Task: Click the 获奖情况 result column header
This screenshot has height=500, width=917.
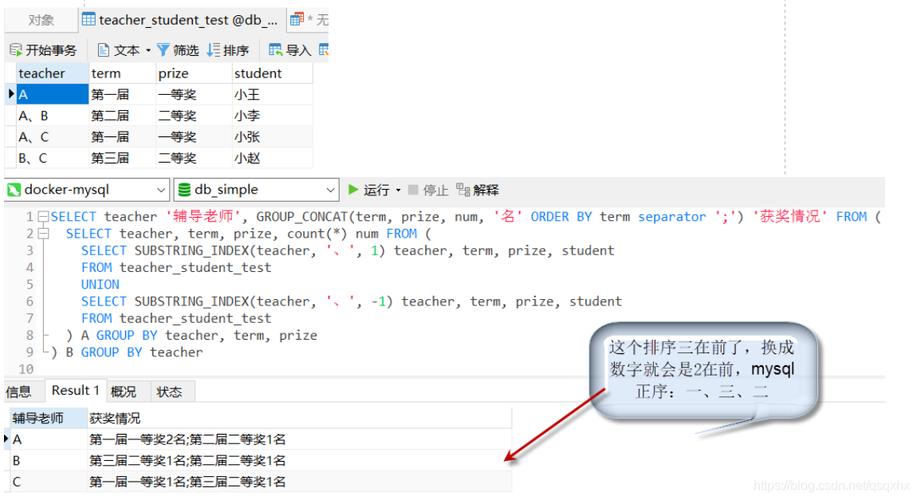Action: [x=299, y=418]
